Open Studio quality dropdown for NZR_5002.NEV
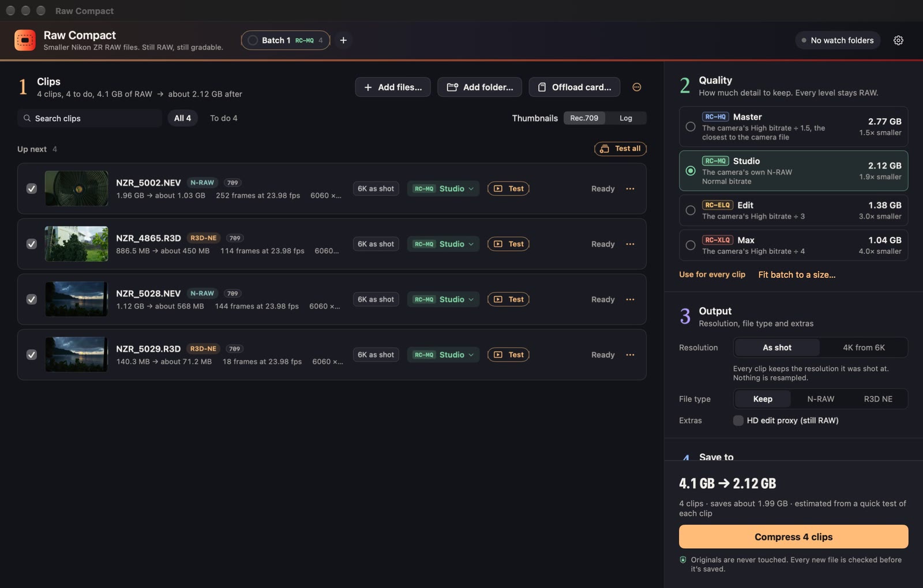This screenshot has height=588, width=923. tap(444, 189)
